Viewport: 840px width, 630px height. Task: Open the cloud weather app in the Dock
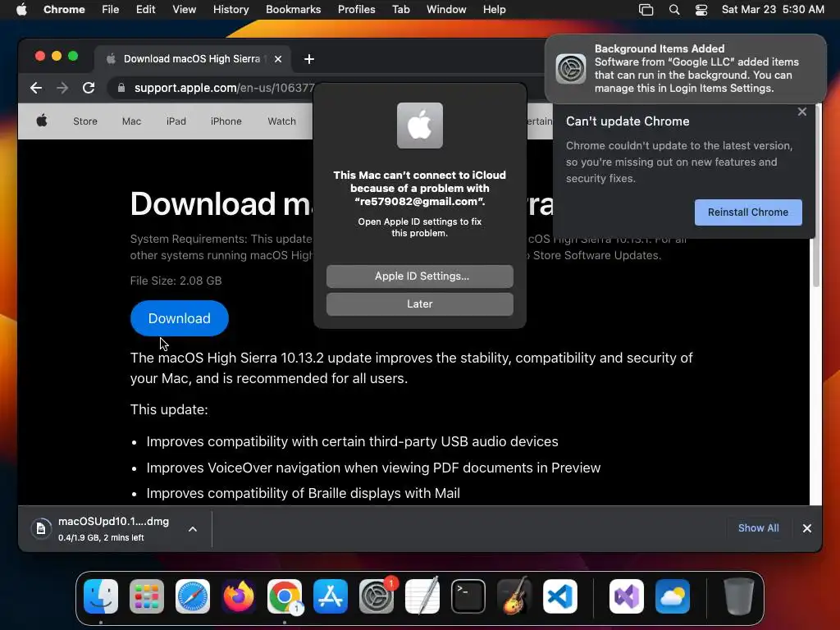coord(673,596)
